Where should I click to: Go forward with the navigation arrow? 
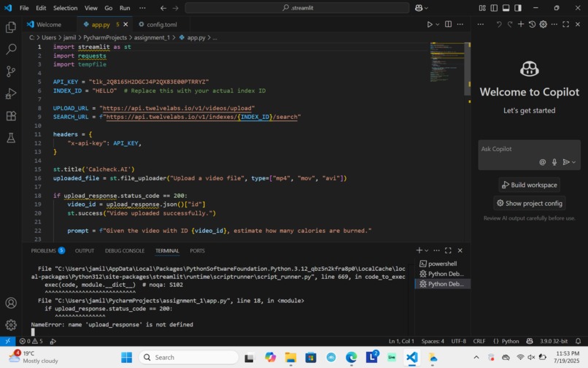[x=175, y=8]
